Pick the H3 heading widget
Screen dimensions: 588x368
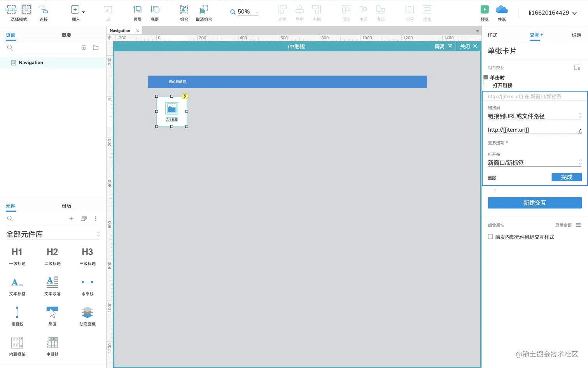tap(87, 256)
